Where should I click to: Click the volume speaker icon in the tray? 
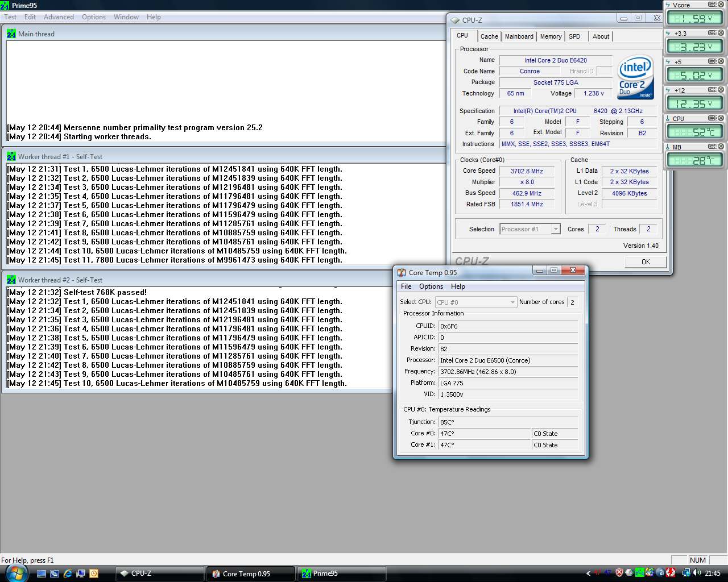click(696, 573)
